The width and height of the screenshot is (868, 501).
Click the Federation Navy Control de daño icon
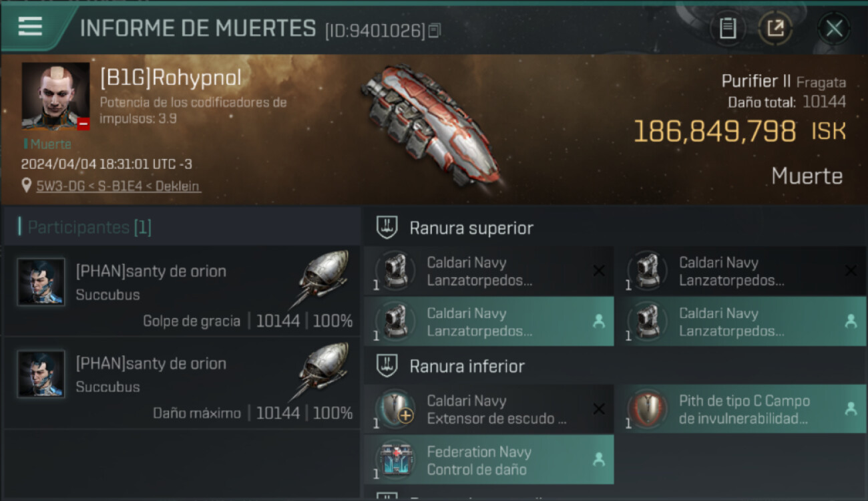(396, 460)
